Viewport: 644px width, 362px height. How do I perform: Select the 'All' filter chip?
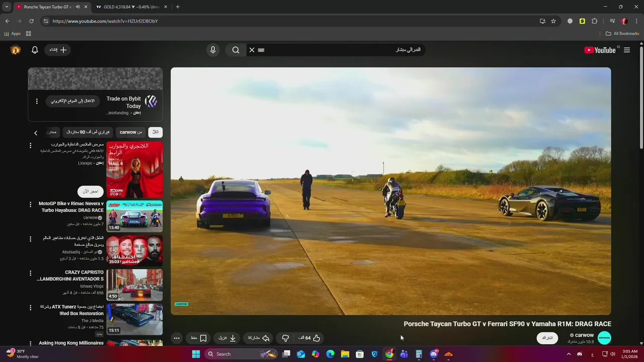point(155,132)
